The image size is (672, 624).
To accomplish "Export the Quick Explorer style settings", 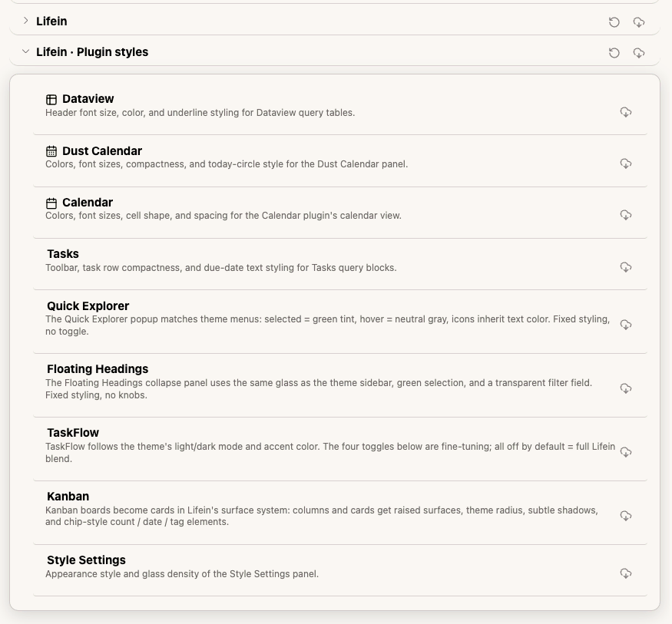I will click(x=626, y=325).
